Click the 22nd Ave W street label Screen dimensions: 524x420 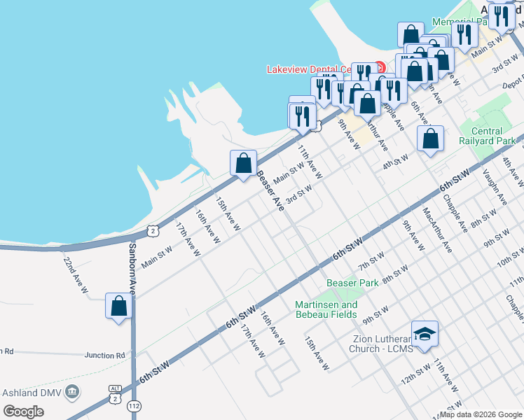(x=76, y=275)
